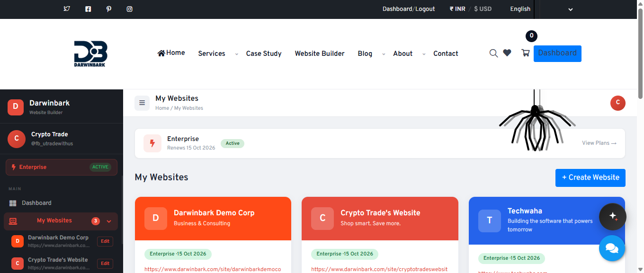Screen dimensions: 644x273
Task: Click Dashboard link in top bar
Action: click(397, 9)
